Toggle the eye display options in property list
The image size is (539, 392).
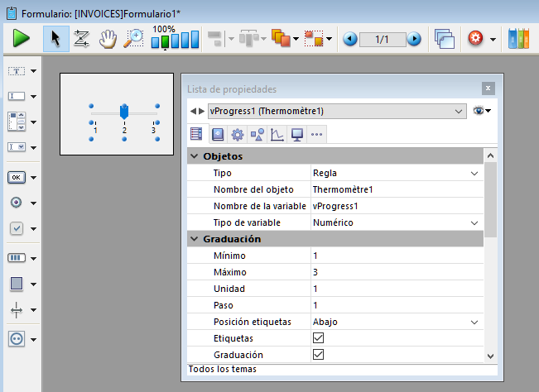tap(480, 111)
